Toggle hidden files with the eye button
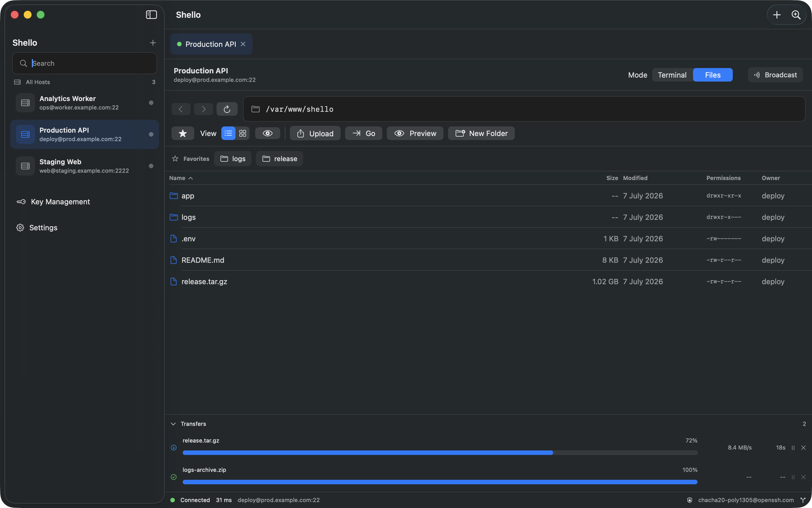The width and height of the screenshot is (812, 508). click(267, 133)
